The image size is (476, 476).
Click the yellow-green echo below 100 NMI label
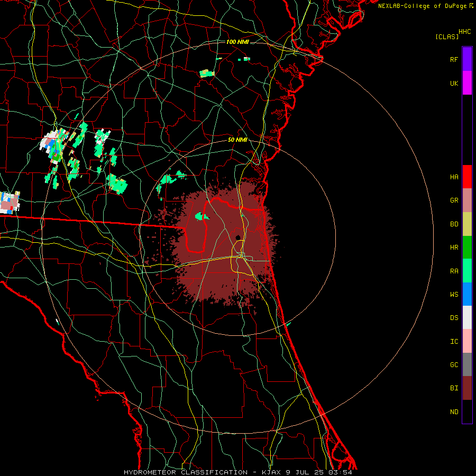[207, 73]
